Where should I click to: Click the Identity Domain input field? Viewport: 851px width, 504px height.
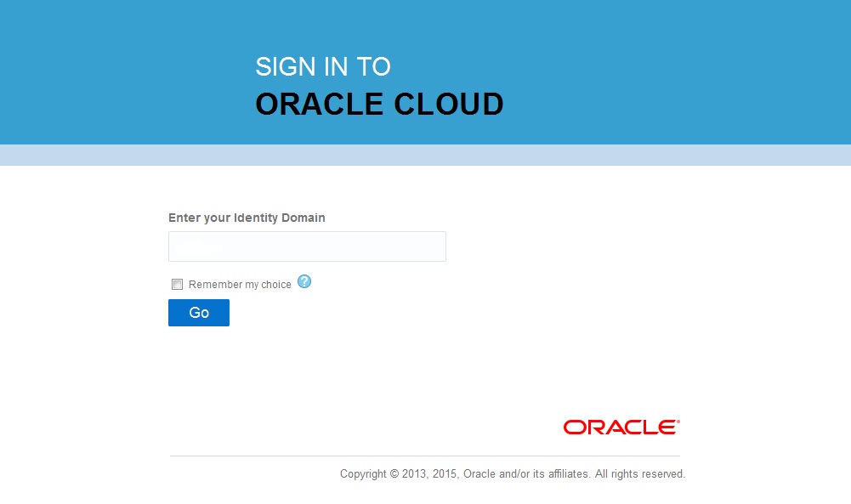tap(307, 246)
